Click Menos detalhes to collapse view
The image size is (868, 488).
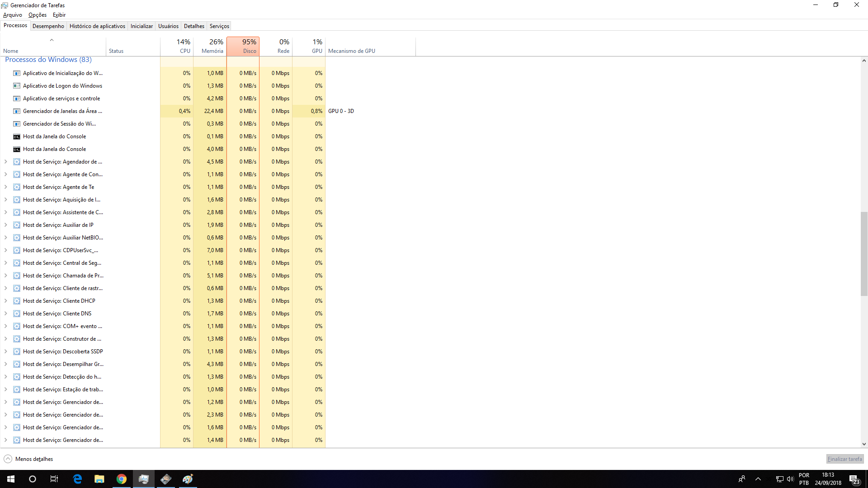28,459
